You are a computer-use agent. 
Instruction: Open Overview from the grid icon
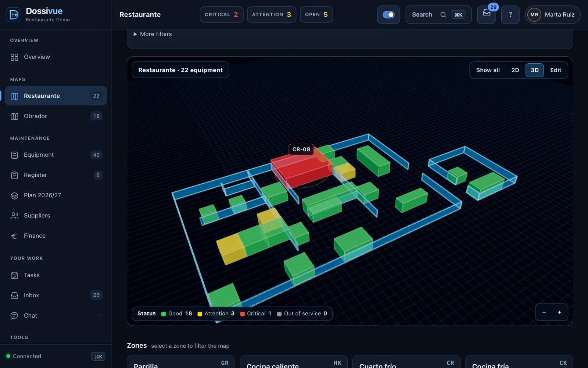pos(14,57)
